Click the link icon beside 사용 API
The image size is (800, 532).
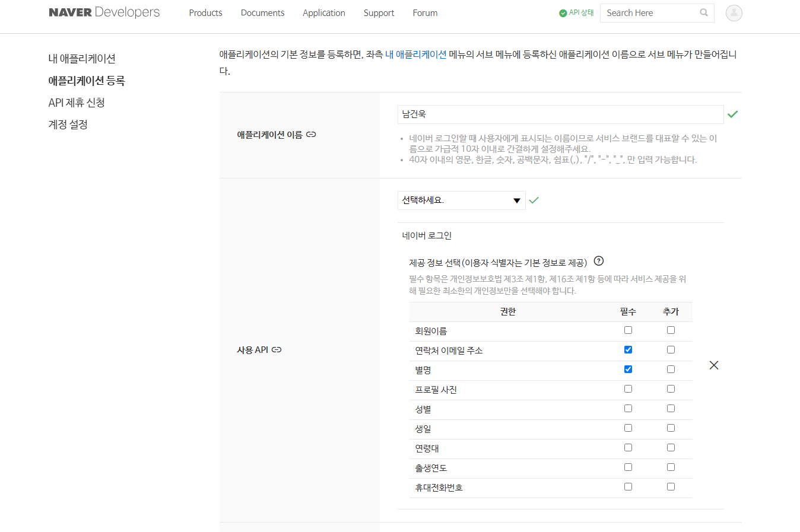click(x=277, y=350)
